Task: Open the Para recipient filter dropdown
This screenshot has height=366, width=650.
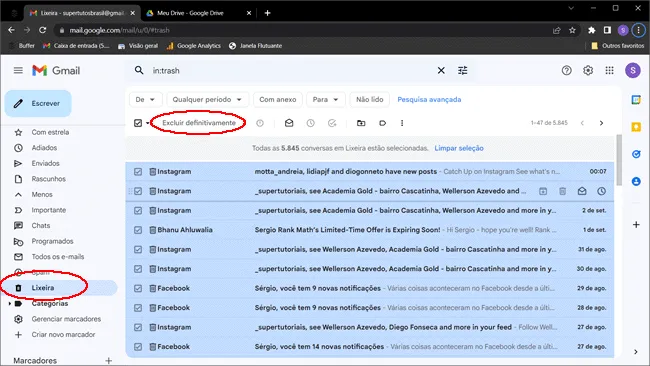Action: click(x=325, y=99)
